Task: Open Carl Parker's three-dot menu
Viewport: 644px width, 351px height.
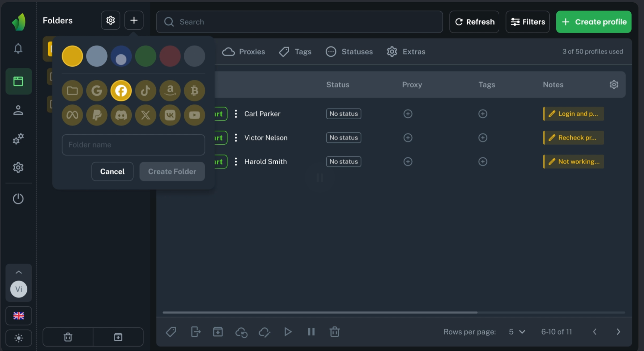Action: tap(236, 114)
